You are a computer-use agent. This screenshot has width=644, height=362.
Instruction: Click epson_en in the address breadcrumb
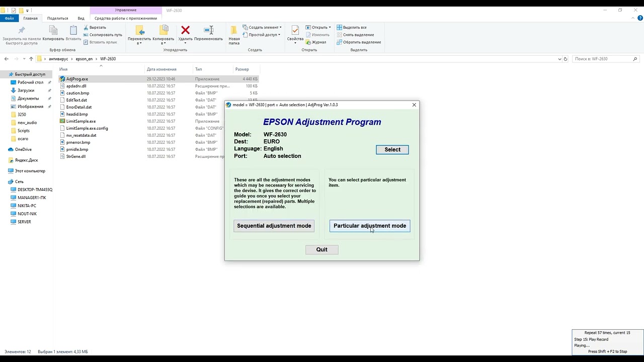pyautogui.click(x=84, y=59)
